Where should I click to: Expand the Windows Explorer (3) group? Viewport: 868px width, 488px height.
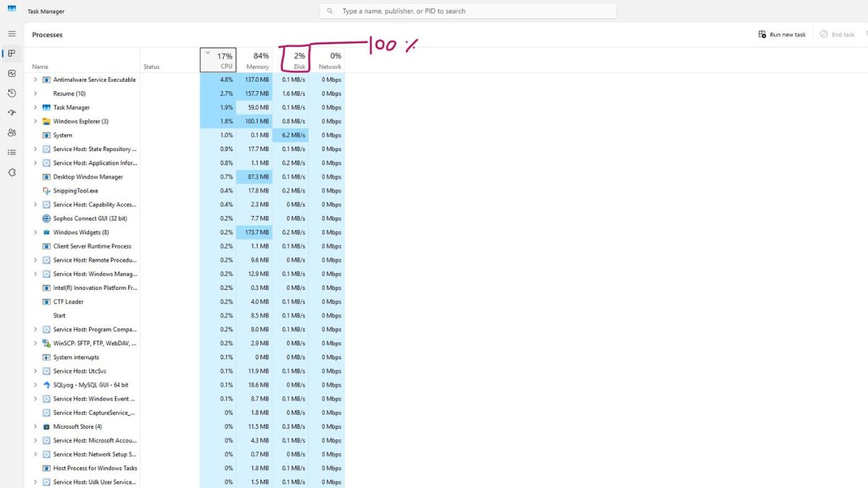(35, 121)
